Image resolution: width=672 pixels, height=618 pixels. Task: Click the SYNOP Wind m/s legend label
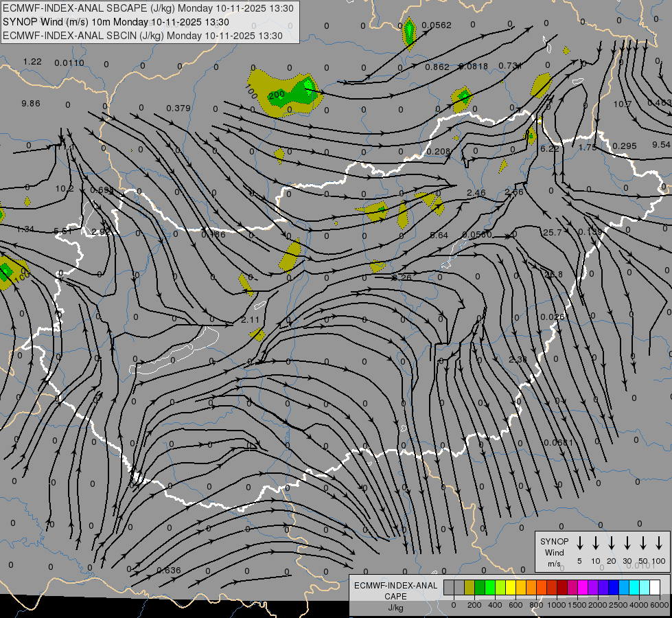554,552
